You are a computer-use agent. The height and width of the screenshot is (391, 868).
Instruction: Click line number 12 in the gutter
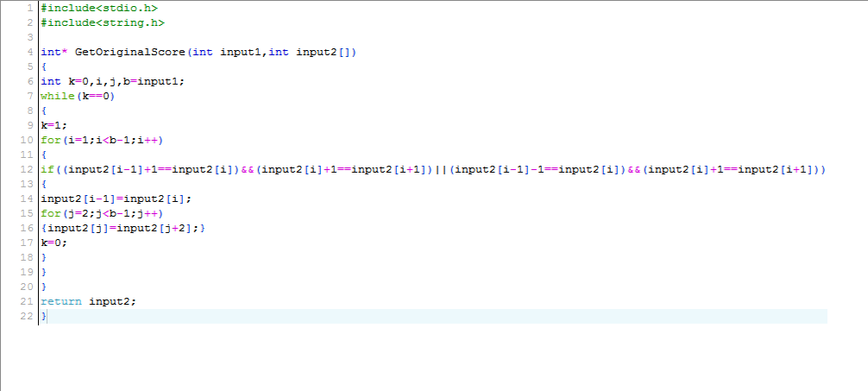tap(28, 170)
